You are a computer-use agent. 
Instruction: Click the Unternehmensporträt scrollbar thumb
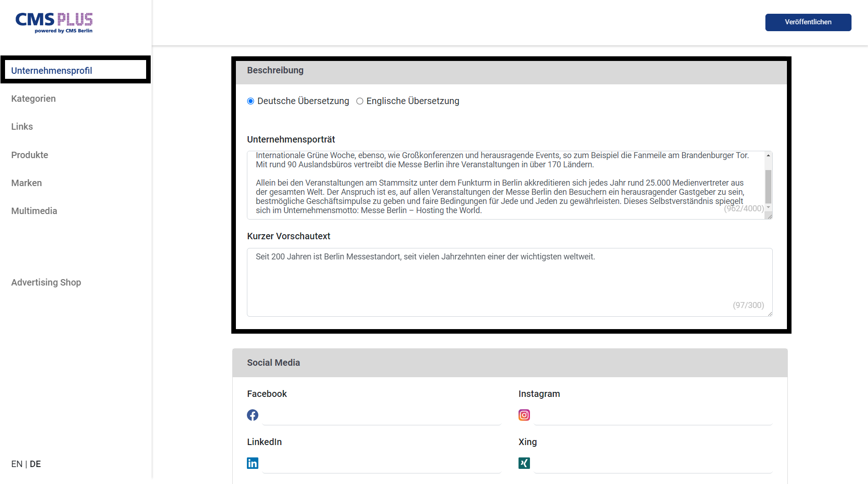[x=769, y=187]
